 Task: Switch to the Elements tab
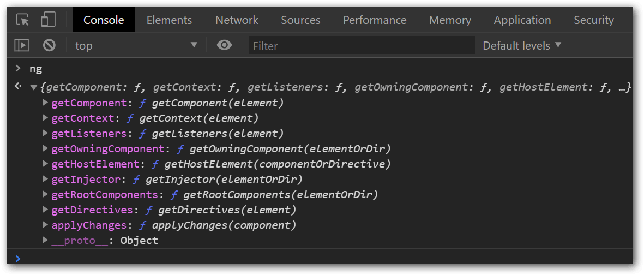169,20
